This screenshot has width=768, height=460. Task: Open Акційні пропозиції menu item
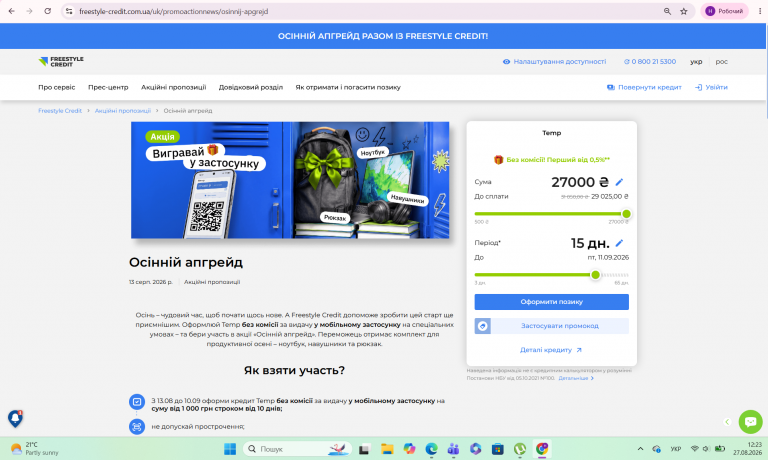[173, 87]
